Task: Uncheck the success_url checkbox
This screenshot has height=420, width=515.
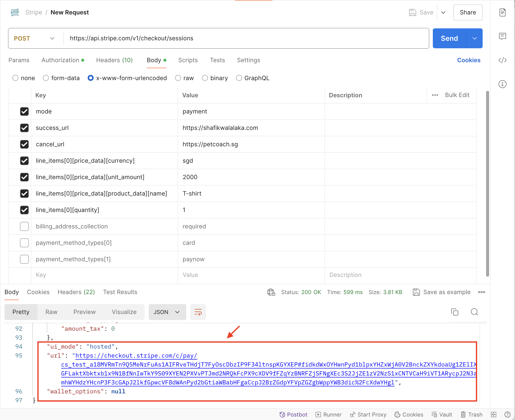Action: tap(24, 128)
